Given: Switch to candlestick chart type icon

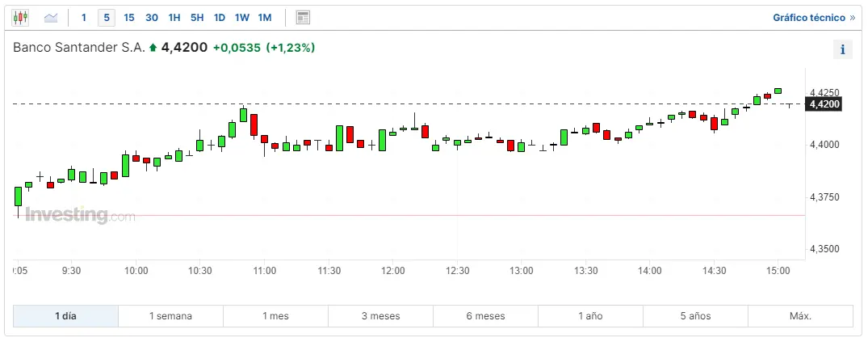Looking at the screenshot, I should 20,18.
